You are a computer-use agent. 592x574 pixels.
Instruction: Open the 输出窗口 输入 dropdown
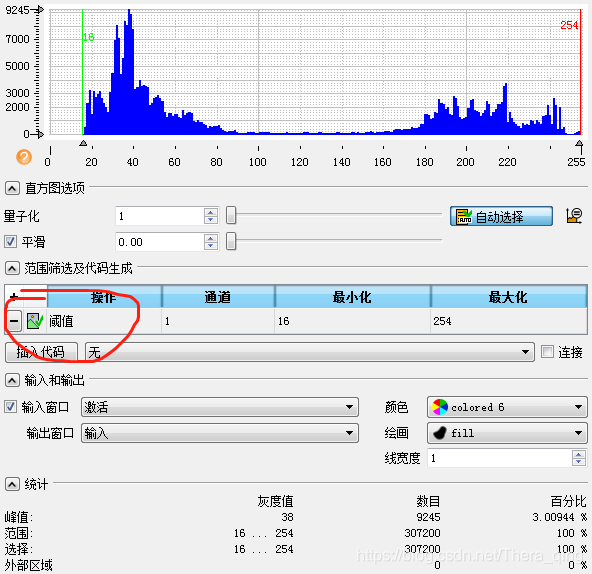pyautogui.click(x=220, y=433)
